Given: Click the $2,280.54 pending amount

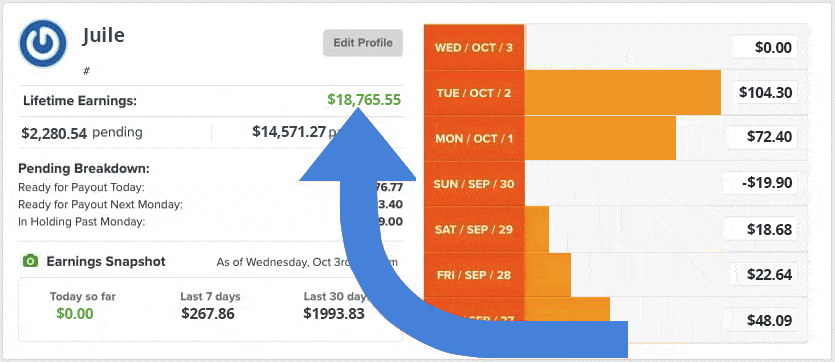Looking at the screenshot, I should (54, 133).
